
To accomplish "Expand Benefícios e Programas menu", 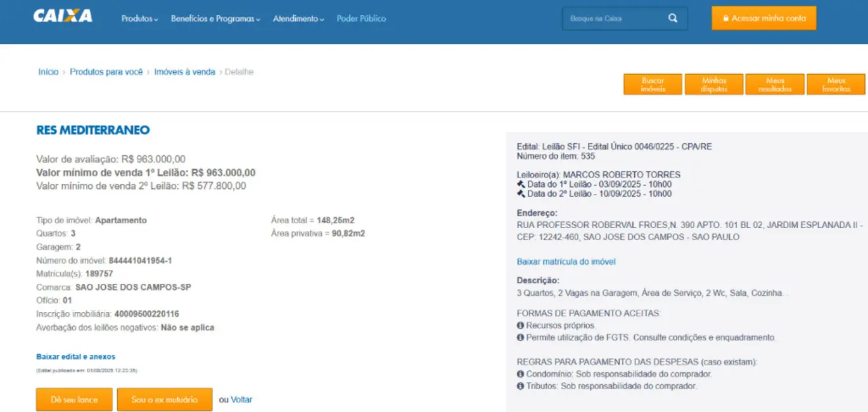I will coord(215,19).
